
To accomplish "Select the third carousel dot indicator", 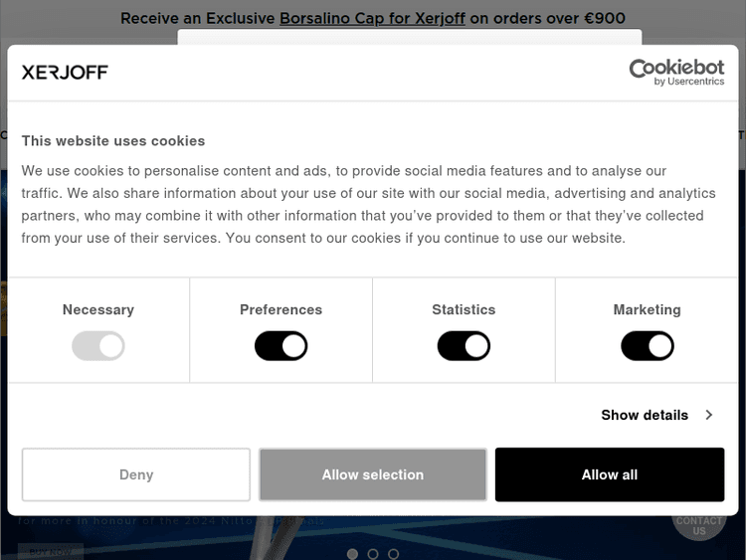I will pos(394,554).
